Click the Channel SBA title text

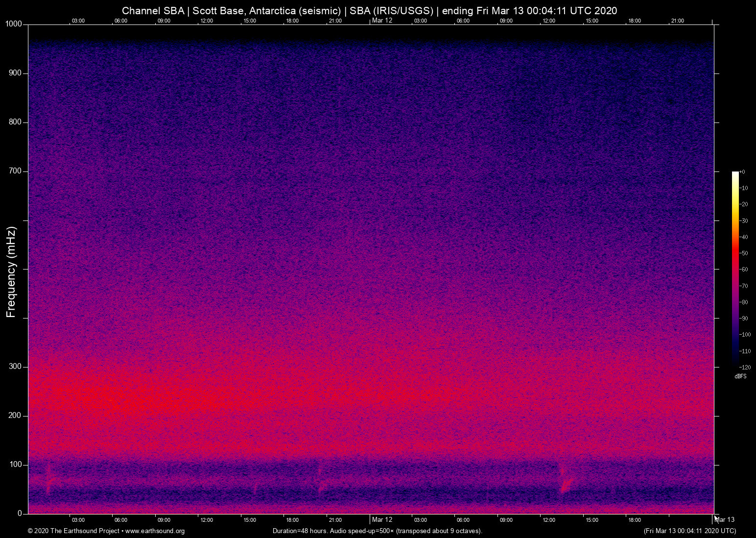click(x=152, y=10)
